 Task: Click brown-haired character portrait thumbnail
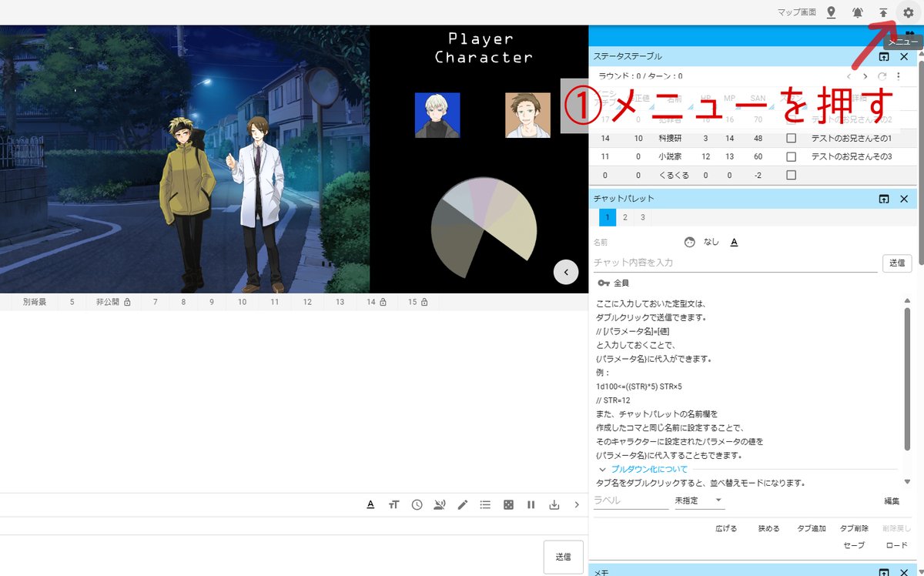(528, 116)
